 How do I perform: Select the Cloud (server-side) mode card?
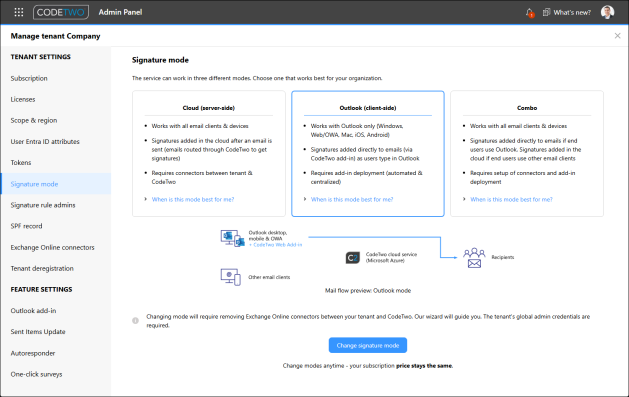(209, 154)
